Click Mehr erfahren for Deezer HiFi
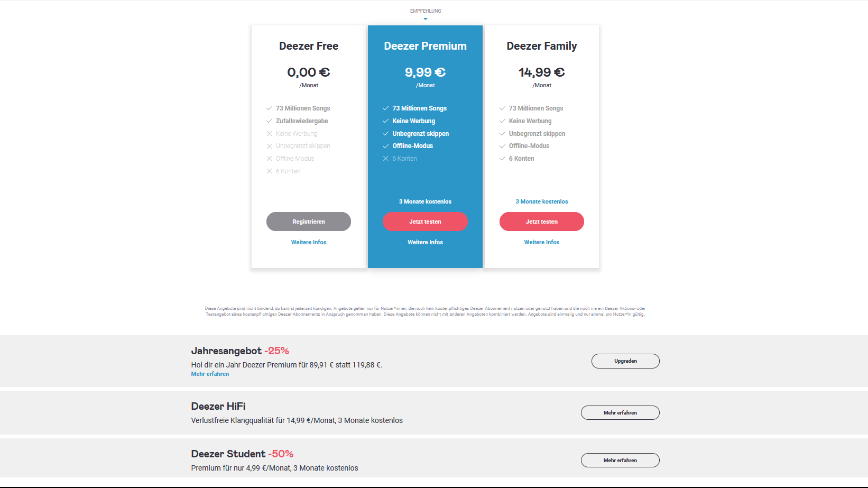 pos(620,413)
